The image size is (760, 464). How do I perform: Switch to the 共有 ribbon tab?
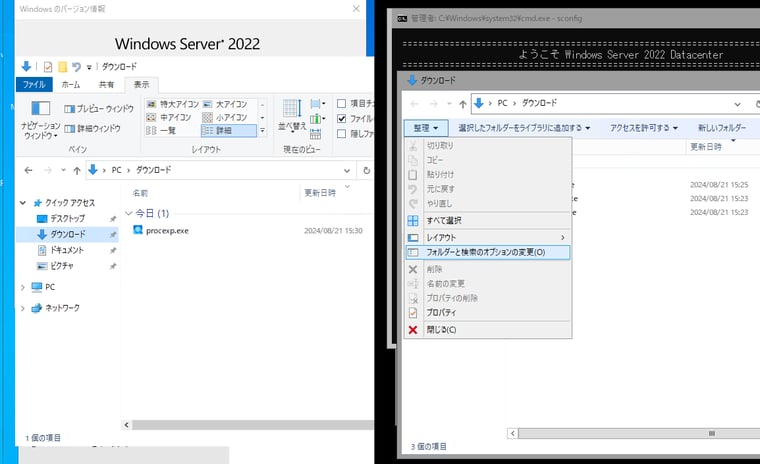pos(106,84)
